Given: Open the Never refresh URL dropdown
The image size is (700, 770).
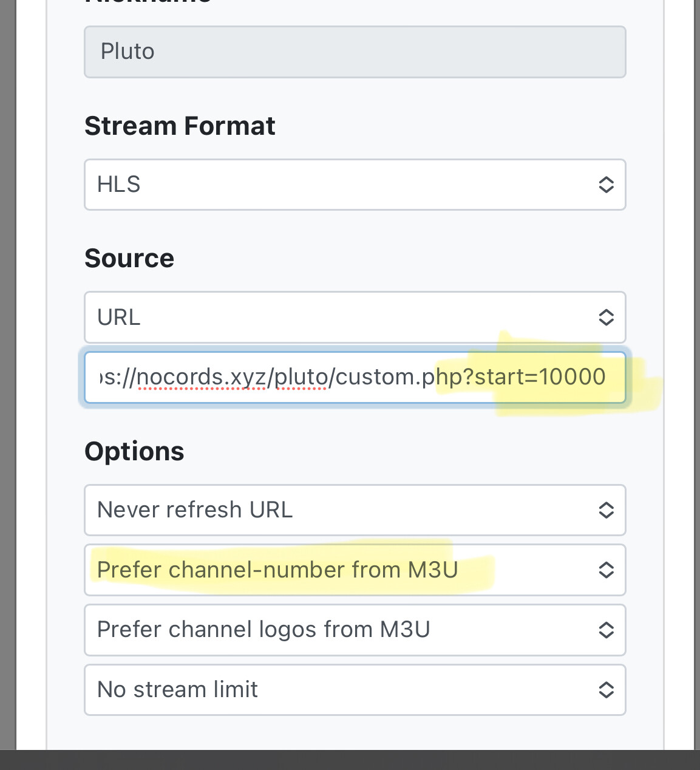Looking at the screenshot, I should click(x=340, y=510).
